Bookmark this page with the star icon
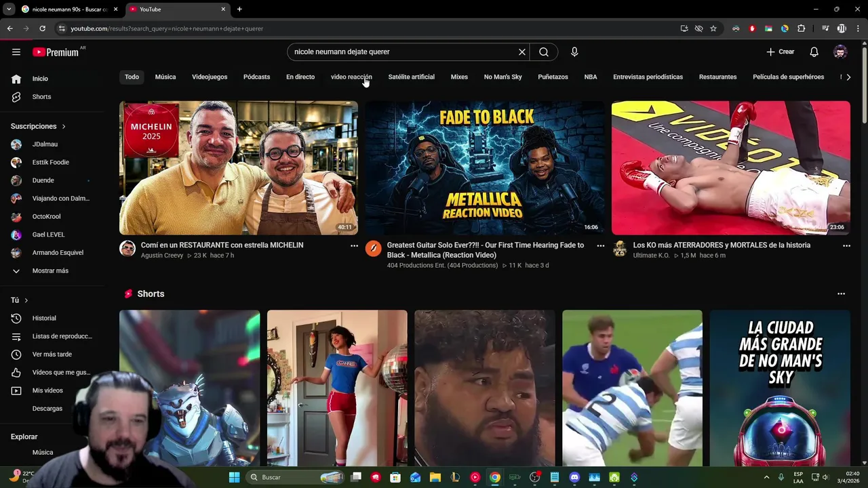The image size is (868, 488). tap(713, 28)
